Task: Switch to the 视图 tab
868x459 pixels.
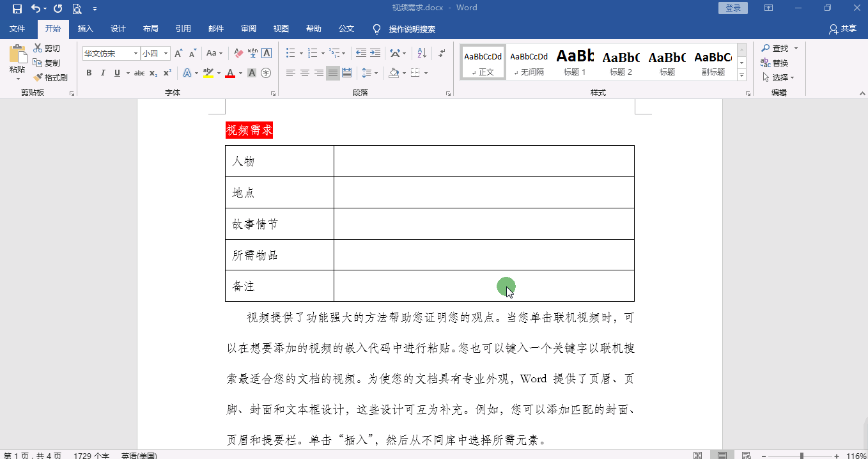Action: click(281, 29)
